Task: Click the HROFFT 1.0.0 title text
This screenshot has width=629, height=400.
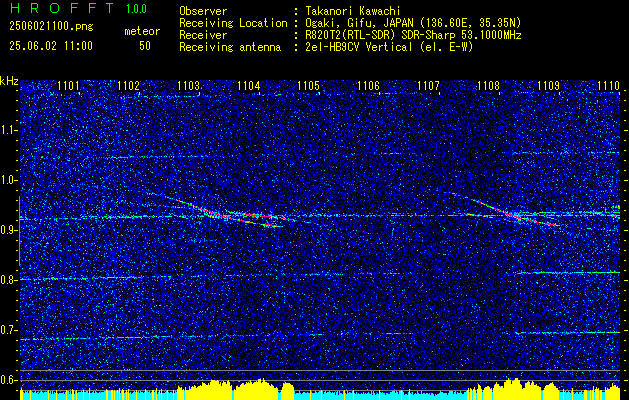Action: pos(78,8)
